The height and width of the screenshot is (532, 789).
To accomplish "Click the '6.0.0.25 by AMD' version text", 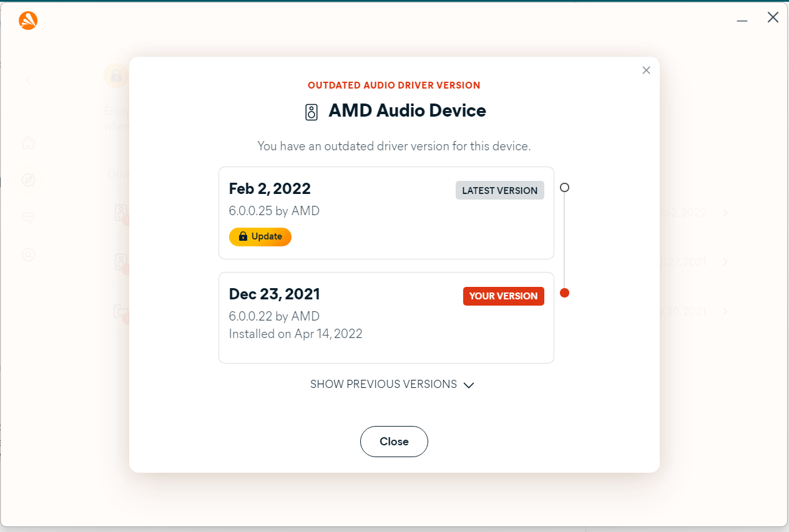I will point(274,211).
